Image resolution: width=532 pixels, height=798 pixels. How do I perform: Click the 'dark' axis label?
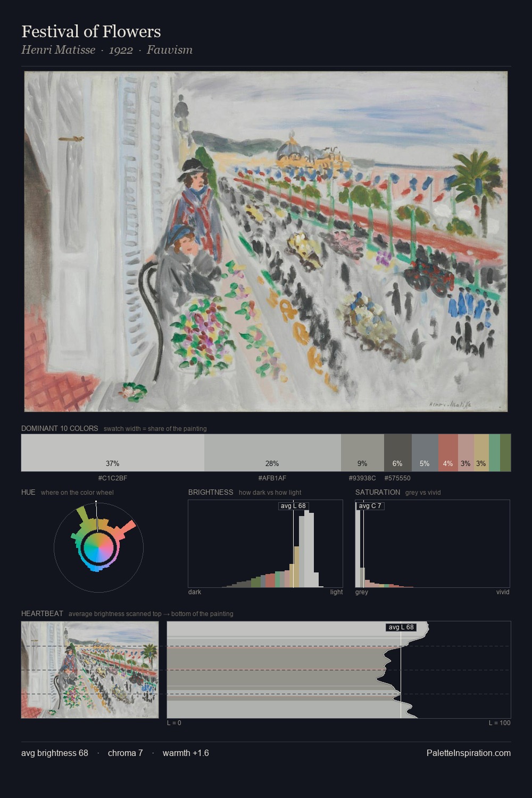tap(195, 592)
